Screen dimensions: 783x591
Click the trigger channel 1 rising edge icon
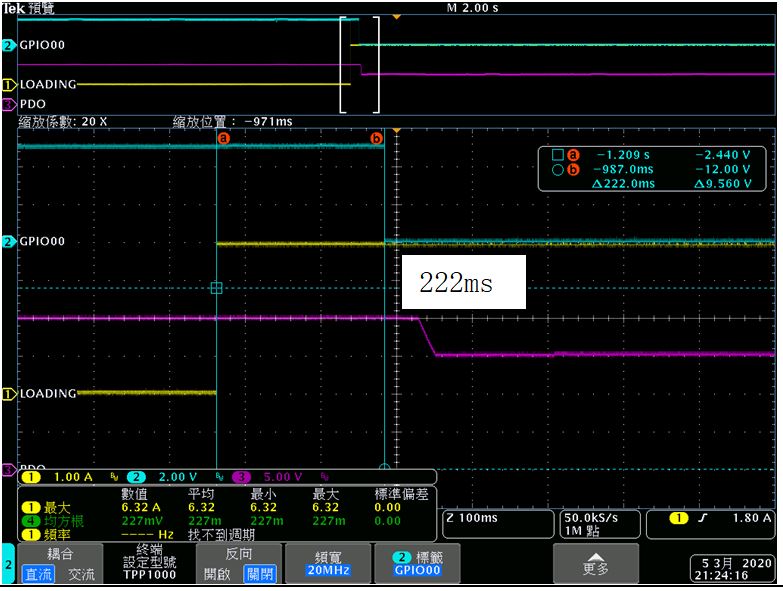tap(703, 518)
